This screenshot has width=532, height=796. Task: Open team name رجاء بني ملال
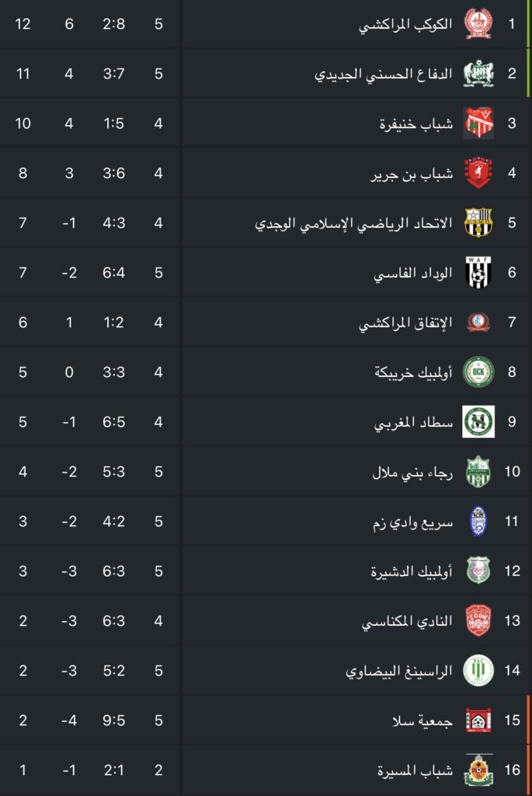[x=412, y=472]
